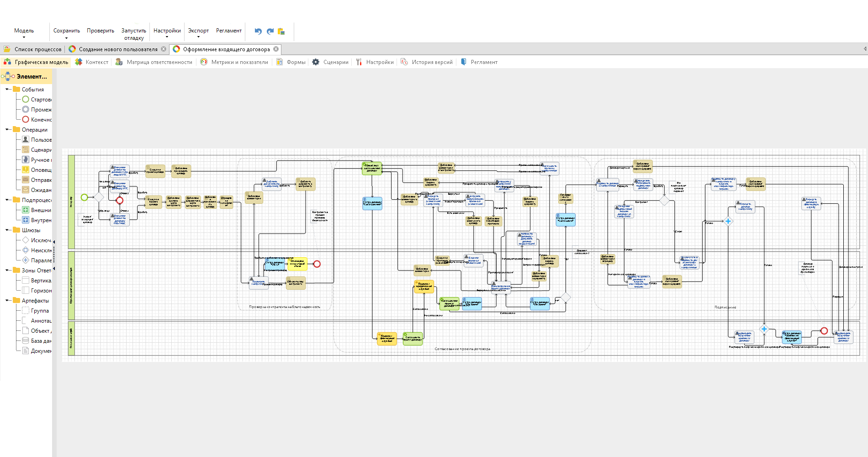This screenshot has height=457, width=868.
Task: Close the Создание нового пользователя tab
Action: tap(164, 49)
